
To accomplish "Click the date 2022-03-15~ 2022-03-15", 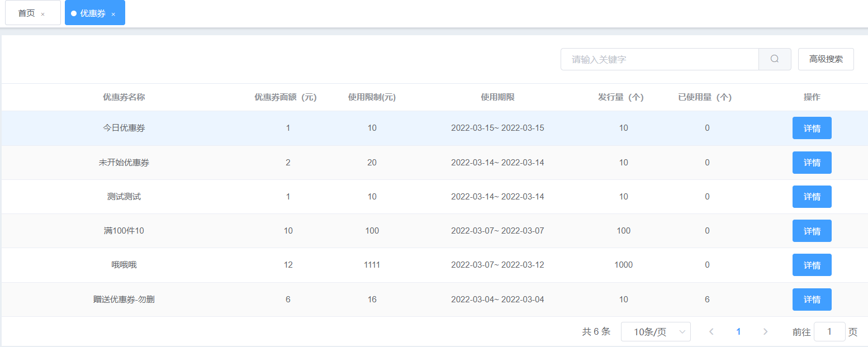I will pyautogui.click(x=497, y=128).
